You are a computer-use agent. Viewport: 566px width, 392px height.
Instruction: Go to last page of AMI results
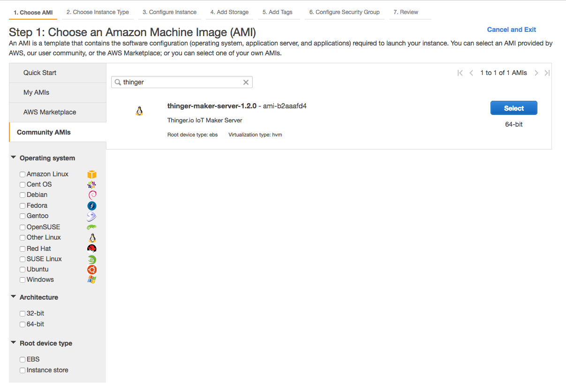pyautogui.click(x=547, y=73)
